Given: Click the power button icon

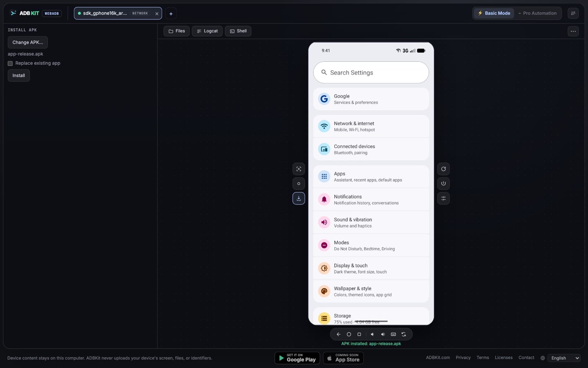Looking at the screenshot, I should pos(444,184).
